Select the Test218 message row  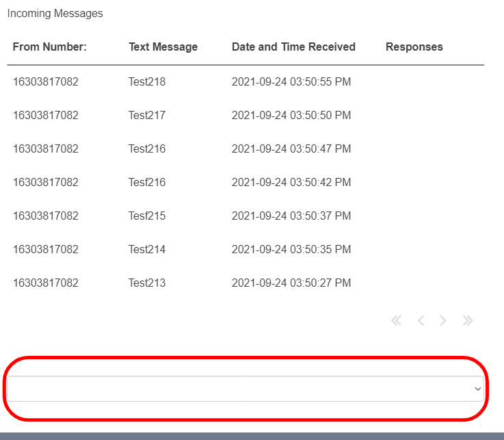click(x=246, y=81)
